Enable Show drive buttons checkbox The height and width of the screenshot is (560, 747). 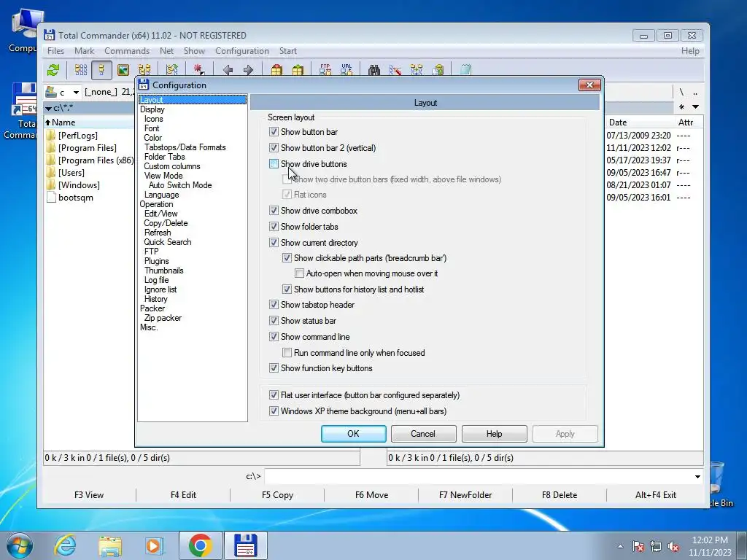274,164
